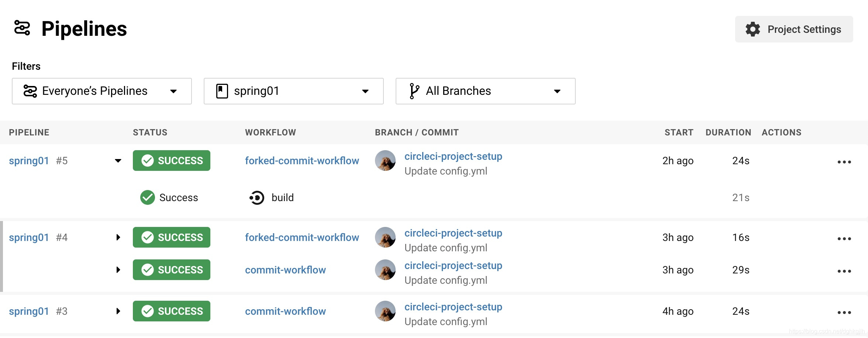Screen dimensions: 868x338
Task: Click user avatar in pipeline #3 row
Action: pos(385,311)
